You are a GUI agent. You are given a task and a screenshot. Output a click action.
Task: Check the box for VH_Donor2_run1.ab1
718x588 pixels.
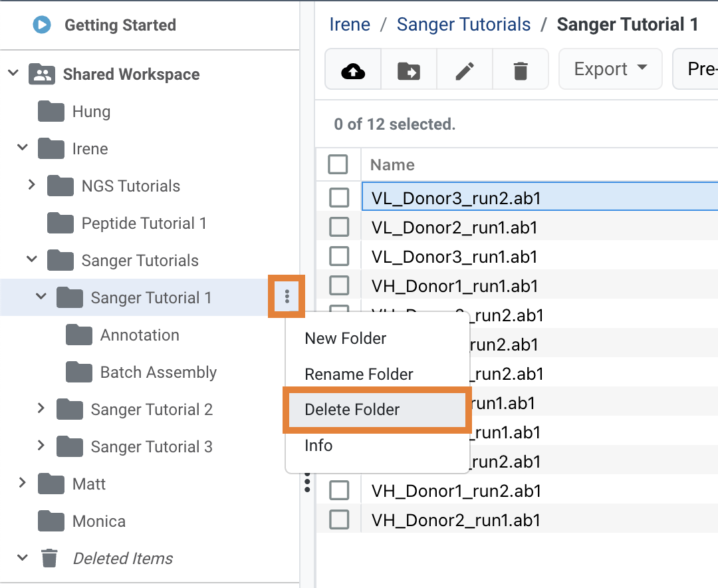pyautogui.click(x=339, y=519)
